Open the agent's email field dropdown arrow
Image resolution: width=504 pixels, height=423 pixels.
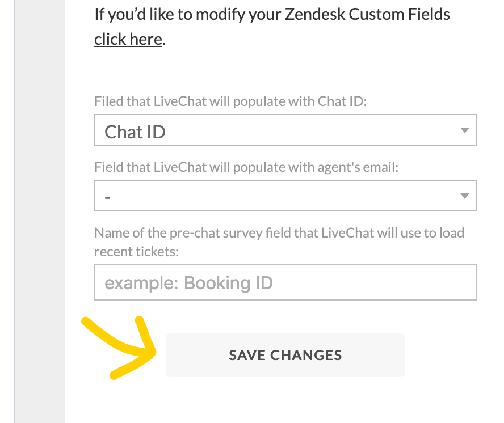[464, 196]
